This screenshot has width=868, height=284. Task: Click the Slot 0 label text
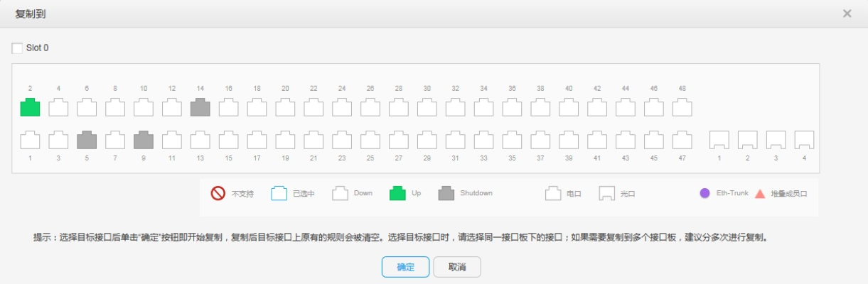point(38,48)
